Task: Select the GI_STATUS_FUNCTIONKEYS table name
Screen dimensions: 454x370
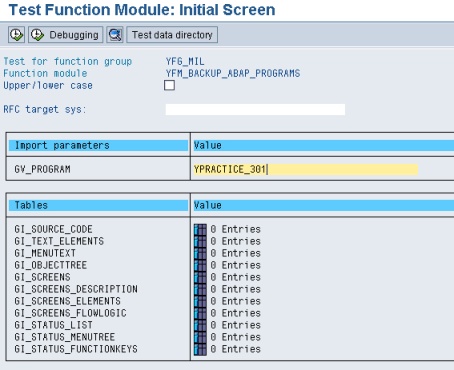Action: tap(76, 349)
